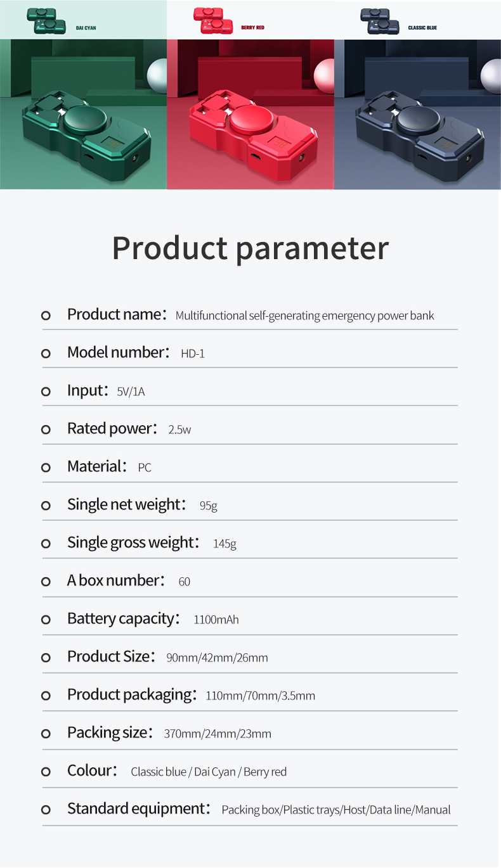Click the BERRY RED color label
501x868 pixels.
(252, 28)
